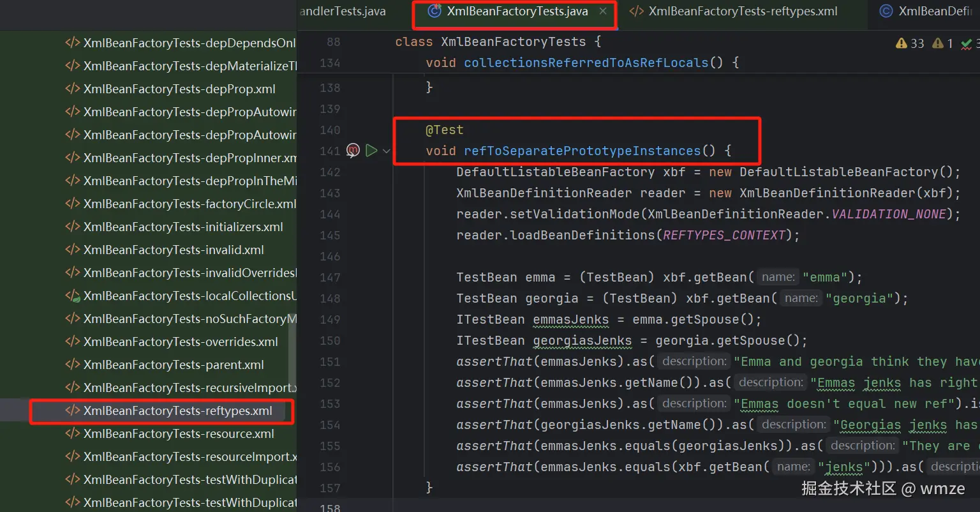Switch to the XmlBeanFactoryTests-reftypes.xml editor tab
The width and height of the screenshot is (980, 512).
743,11
